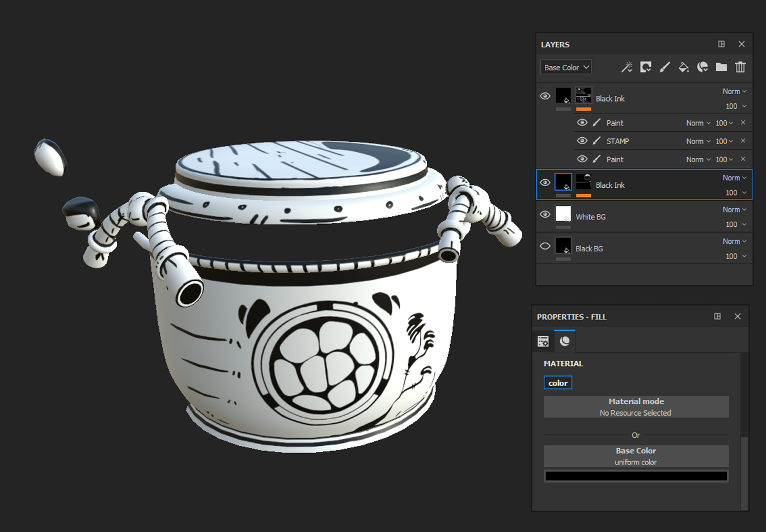766x532 pixels.
Task: Switch to the material sphere properties tab
Action: coord(565,341)
